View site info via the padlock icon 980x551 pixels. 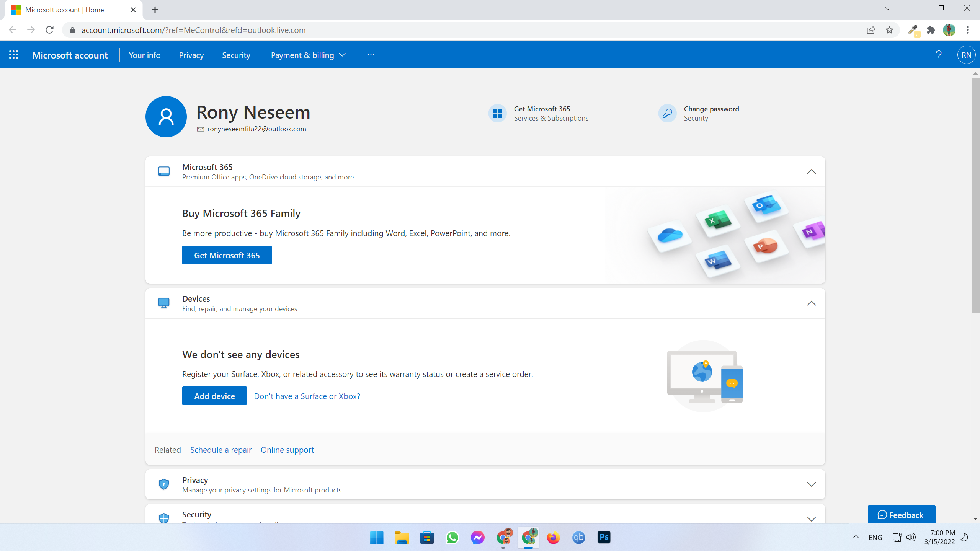point(72,30)
